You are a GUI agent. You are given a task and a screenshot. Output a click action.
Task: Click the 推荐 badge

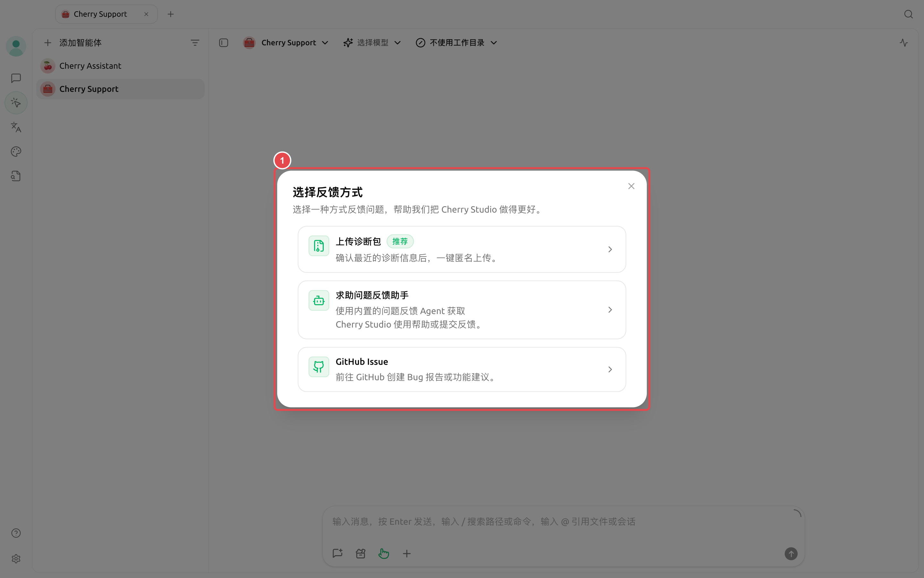400,241
